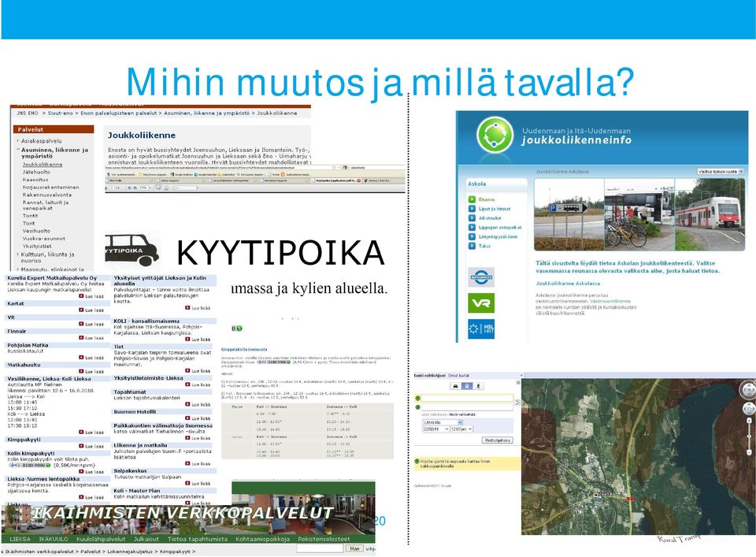The width and height of the screenshot is (756, 557).
Task: Click Lue lisää icon under Matkahuolto
Action: (x=81, y=371)
